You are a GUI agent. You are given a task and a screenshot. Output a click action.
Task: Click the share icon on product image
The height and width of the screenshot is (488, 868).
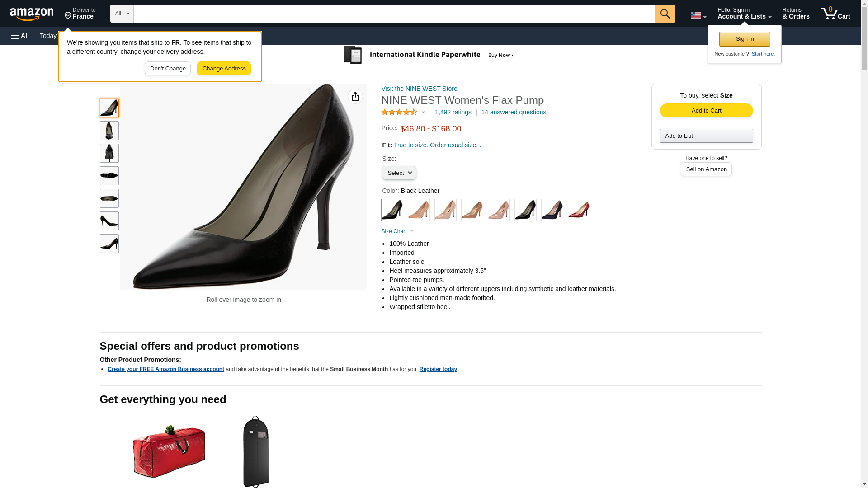click(355, 96)
